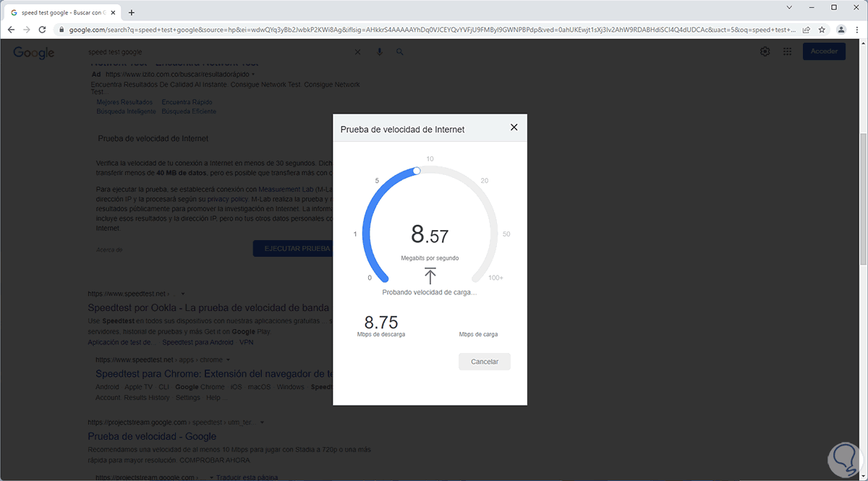Open the 'Mejores Resultados' link

[124, 102]
